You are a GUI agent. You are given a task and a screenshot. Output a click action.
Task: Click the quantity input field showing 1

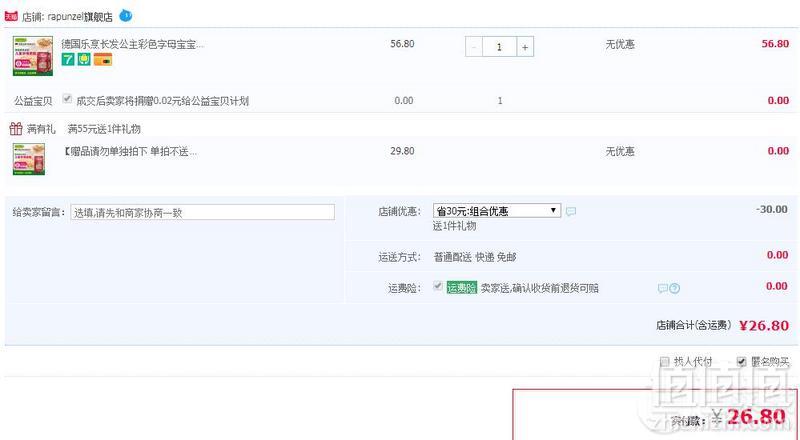click(x=499, y=47)
